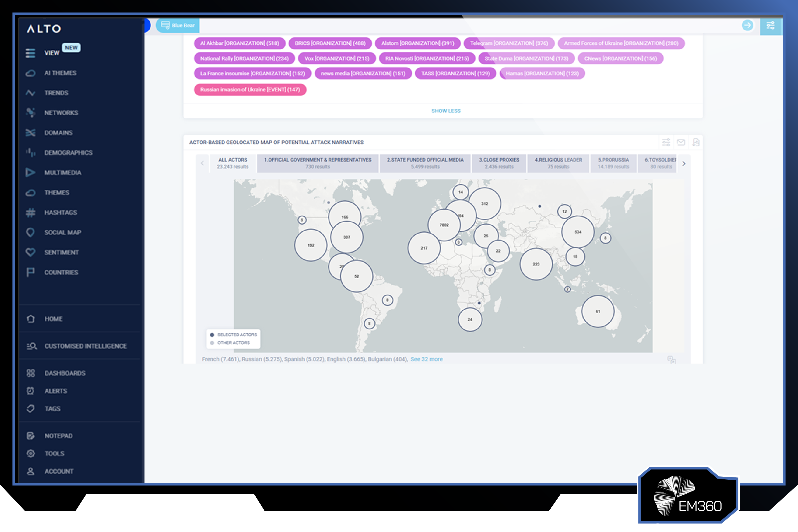This screenshot has width=798, height=532.
Task: Click the ALTO logo
Action: tap(44, 29)
